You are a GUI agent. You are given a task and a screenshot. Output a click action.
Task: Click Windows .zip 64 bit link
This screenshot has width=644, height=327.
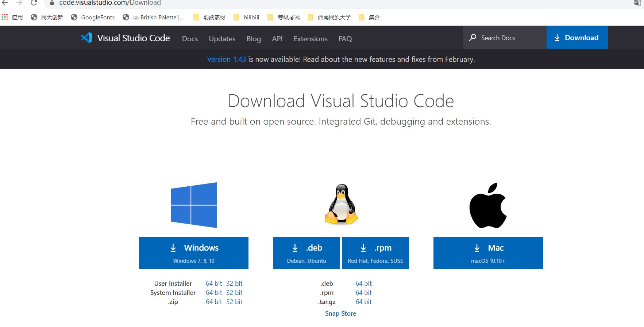214,302
